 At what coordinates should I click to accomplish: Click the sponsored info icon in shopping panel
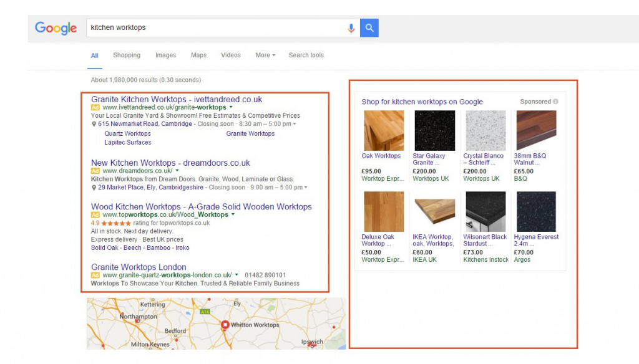(555, 102)
